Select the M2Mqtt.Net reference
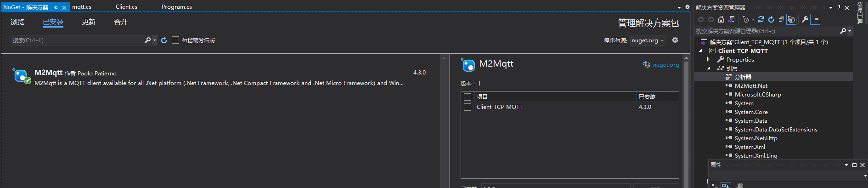 click(751, 85)
